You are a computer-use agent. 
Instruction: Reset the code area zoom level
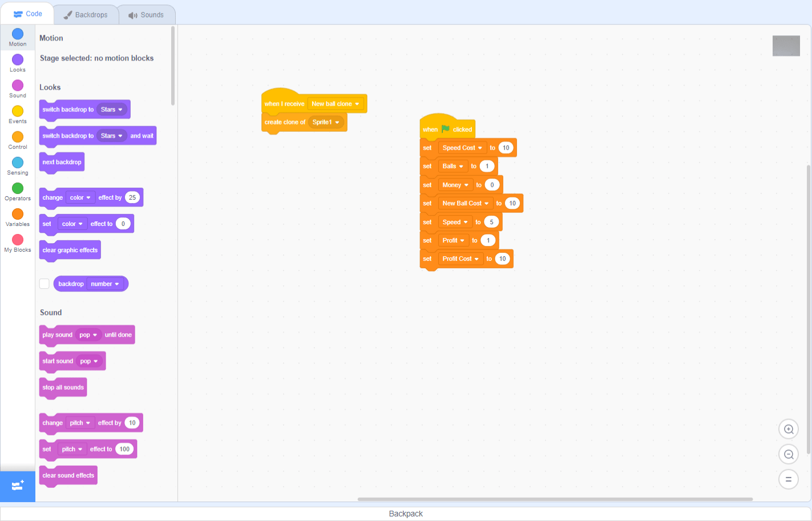(x=788, y=479)
